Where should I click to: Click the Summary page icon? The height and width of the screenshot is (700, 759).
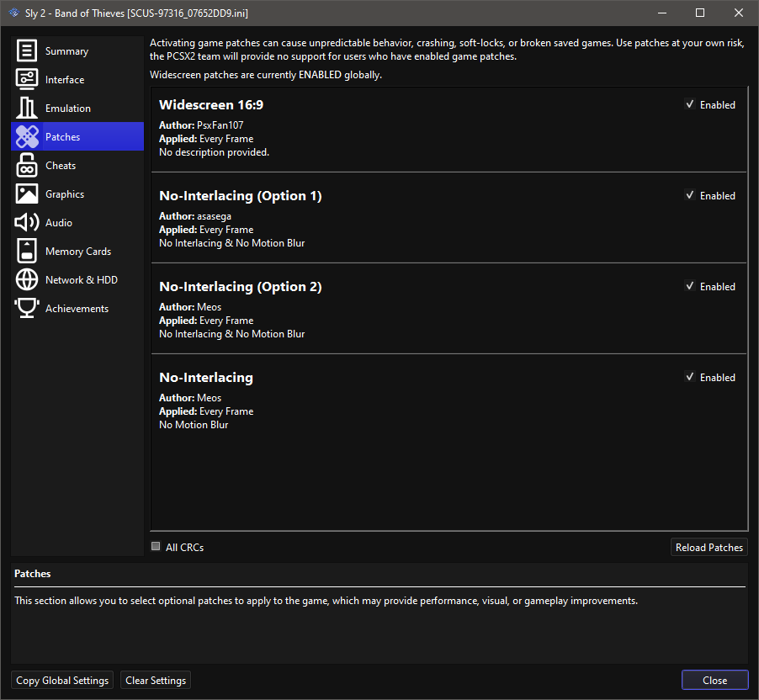(27, 50)
